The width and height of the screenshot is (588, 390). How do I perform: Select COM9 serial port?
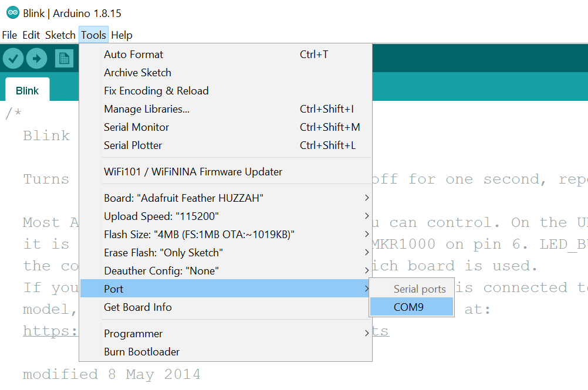(409, 307)
